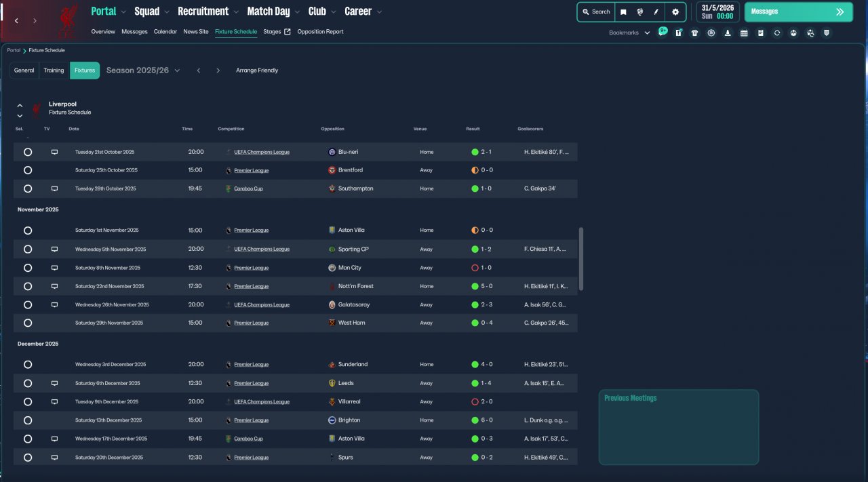This screenshot has width=868, height=482.
Task: Click the bookmark flag icon beside Search
Action: point(623,12)
